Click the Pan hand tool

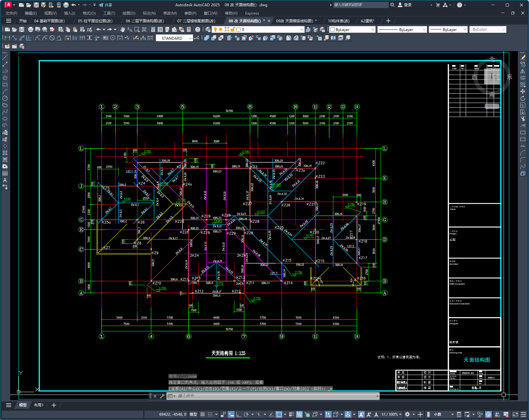[123, 29]
